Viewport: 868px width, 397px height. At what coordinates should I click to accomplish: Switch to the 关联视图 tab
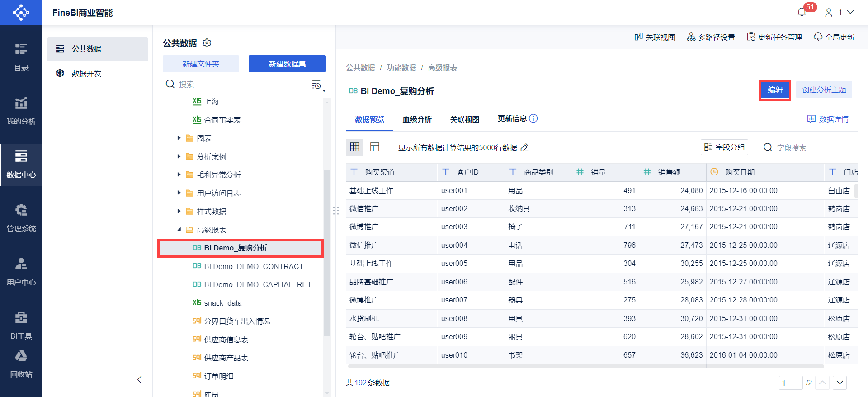pos(464,119)
